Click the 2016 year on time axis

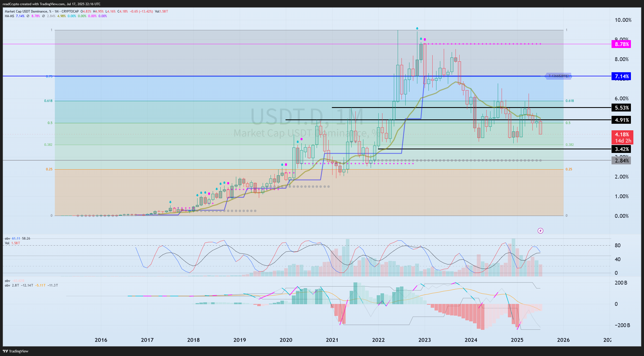[x=101, y=340]
